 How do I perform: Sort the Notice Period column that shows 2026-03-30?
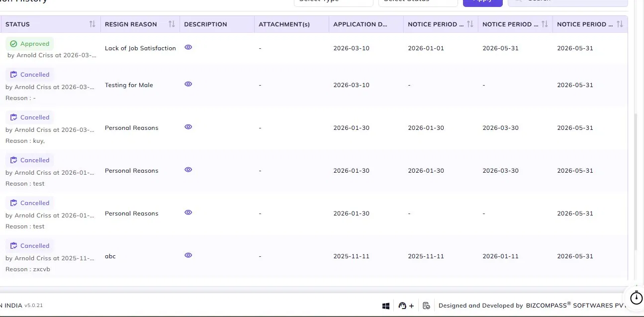(545, 24)
